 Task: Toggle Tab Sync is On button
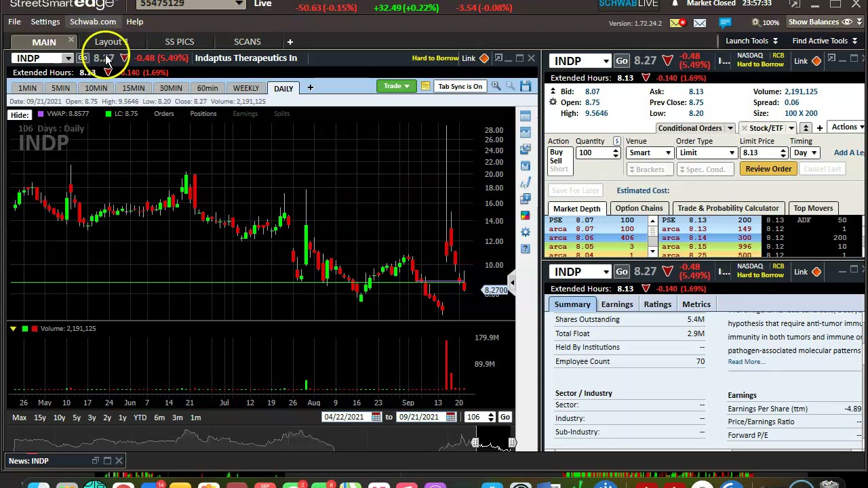click(460, 87)
